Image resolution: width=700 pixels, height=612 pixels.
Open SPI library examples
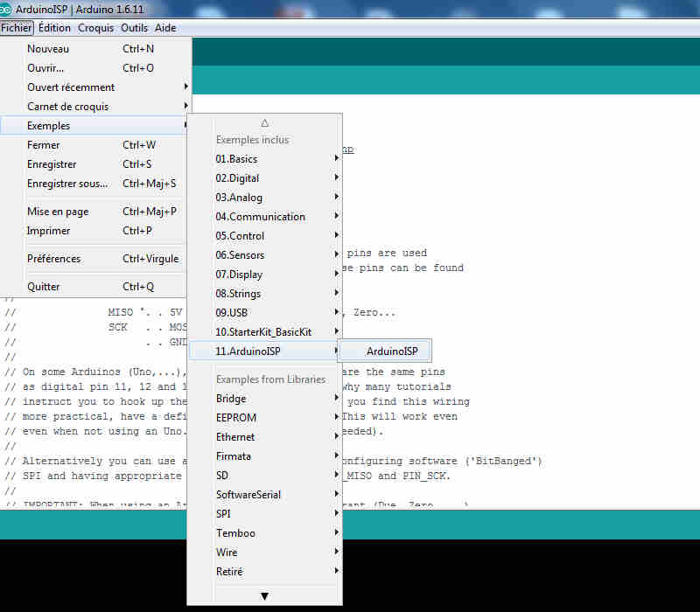click(x=265, y=513)
